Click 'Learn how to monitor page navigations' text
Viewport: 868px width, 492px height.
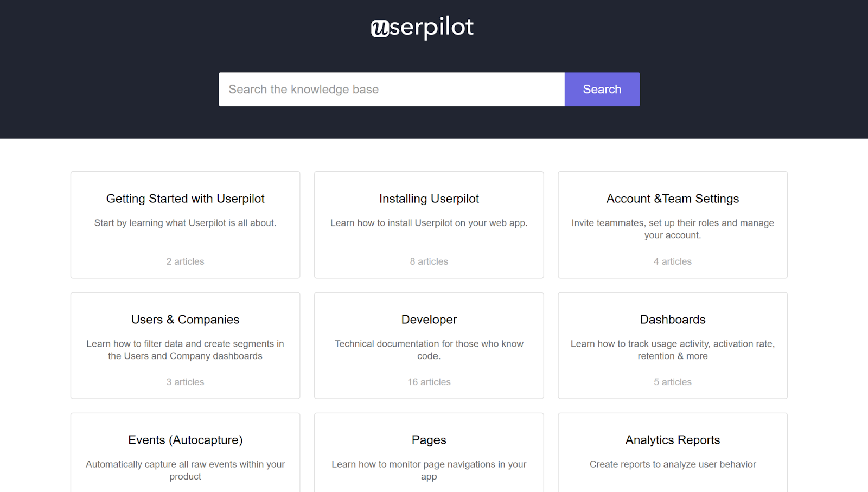pyautogui.click(x=429, y=470)
